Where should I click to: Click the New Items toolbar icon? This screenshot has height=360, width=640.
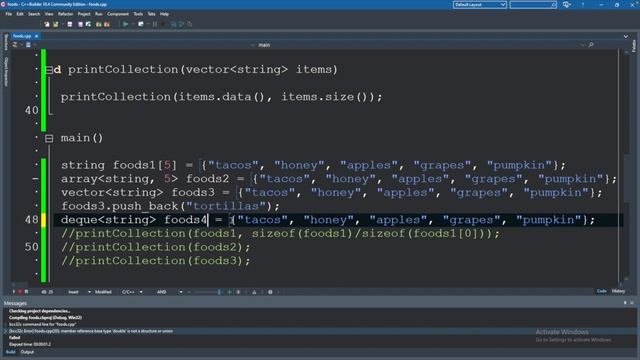[47, 24]
